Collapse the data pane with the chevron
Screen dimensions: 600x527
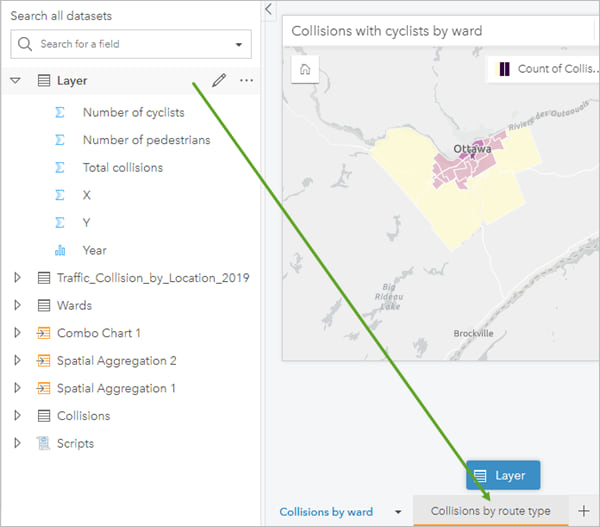(x=268, y=9)
